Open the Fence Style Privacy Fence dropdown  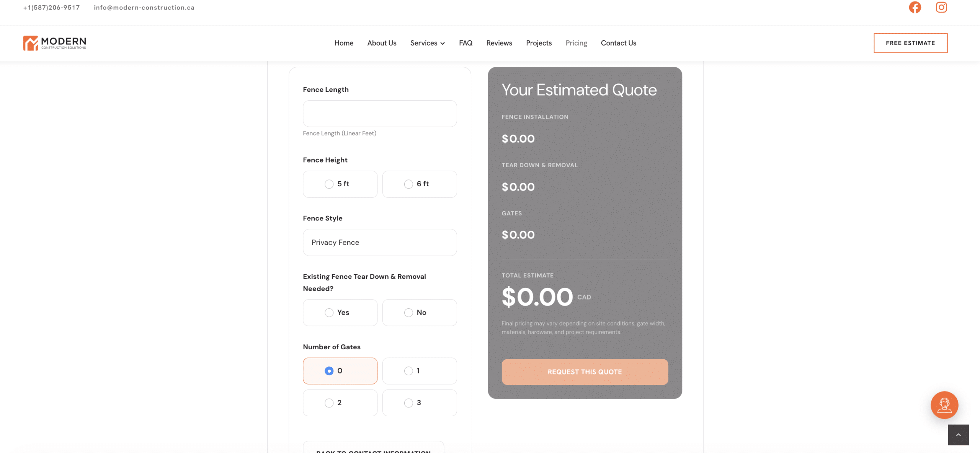(x=380, y=243)
